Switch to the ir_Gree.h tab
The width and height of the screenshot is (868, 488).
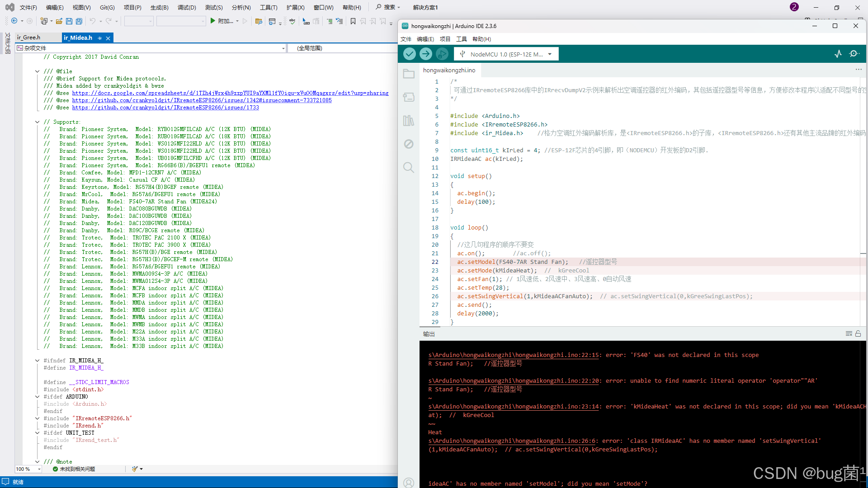[x=28, y=38]
